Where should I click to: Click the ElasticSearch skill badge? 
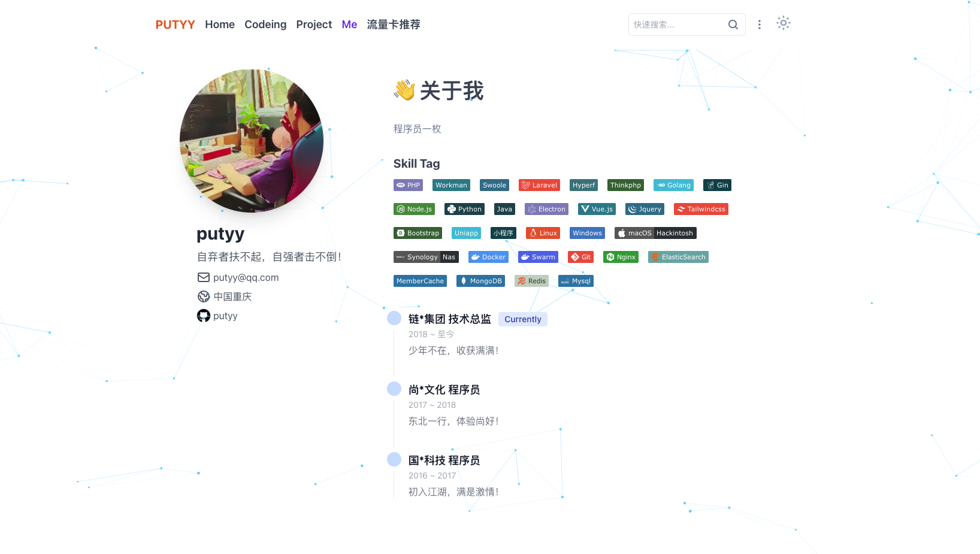pyautogui.click(x=678, y=257)
